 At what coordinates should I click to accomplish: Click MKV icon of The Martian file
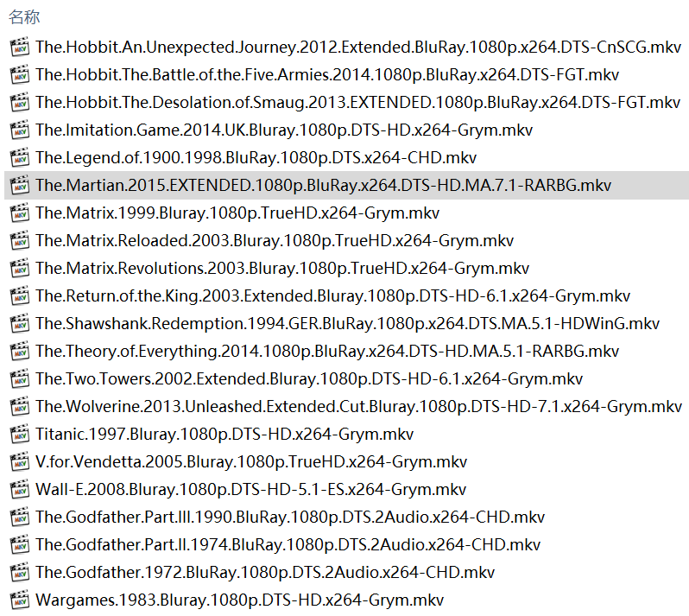pyautogui.click(x=20, y=186)
